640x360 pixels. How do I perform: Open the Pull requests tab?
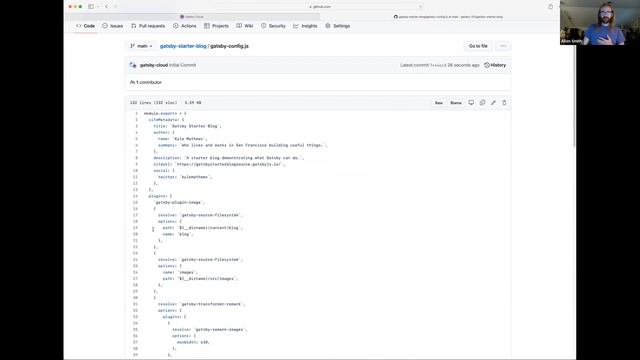(148, 26)
